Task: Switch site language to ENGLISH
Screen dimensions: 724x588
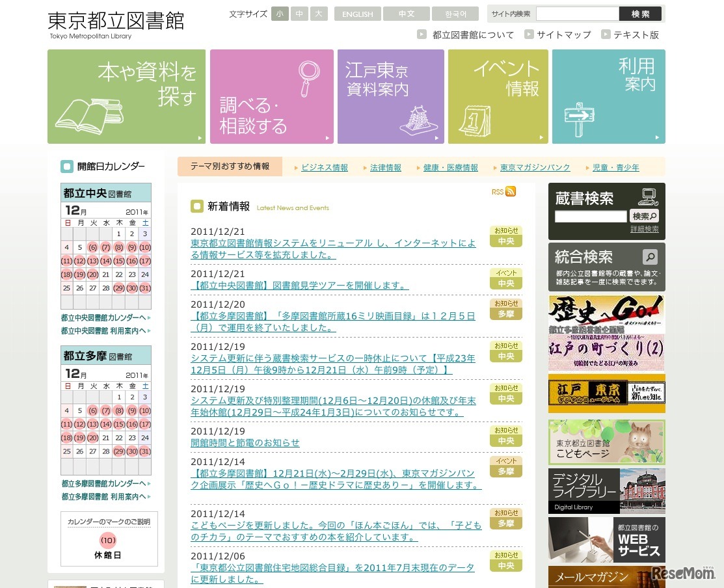Action: [x=357, y=14]
